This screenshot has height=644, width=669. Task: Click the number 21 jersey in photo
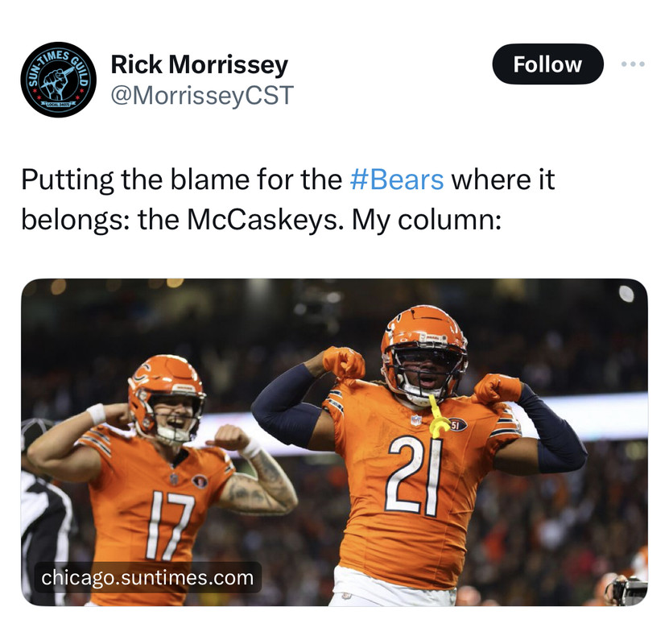click(x=415, y=476)
